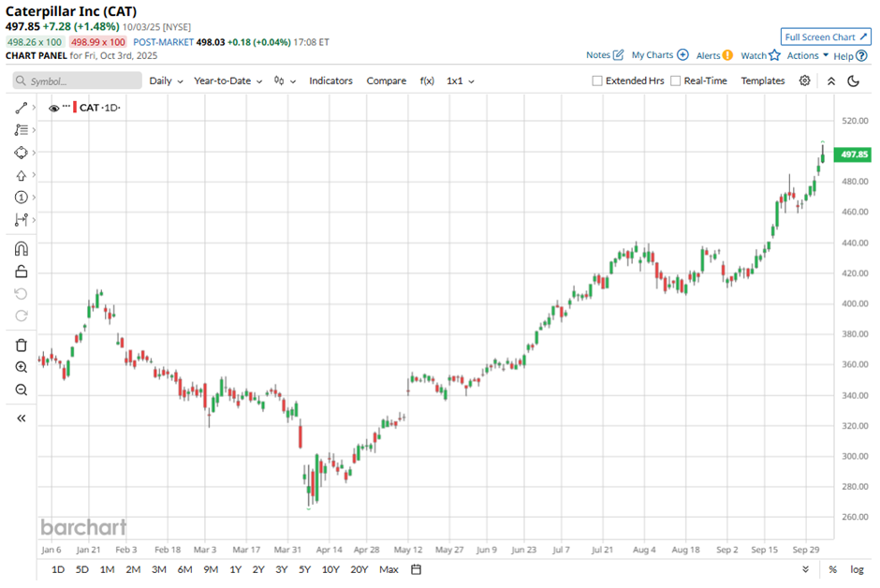Image resolution: width=880 pixels, height=588 pixels.
Task: Open the Notes edit icon
Action: [x=618, y=55]
